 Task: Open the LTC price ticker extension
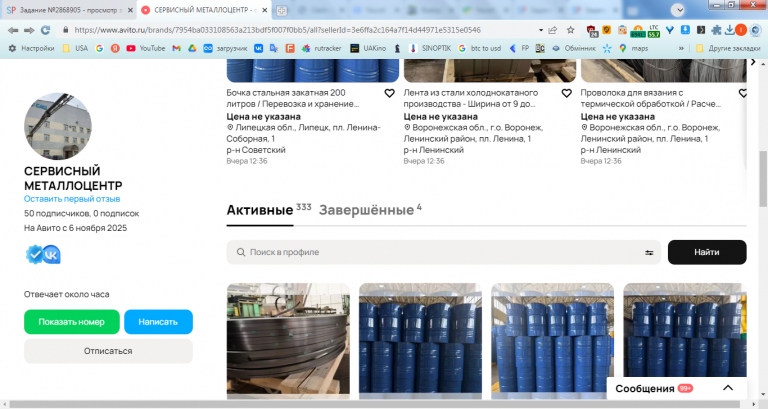[654, 30]
